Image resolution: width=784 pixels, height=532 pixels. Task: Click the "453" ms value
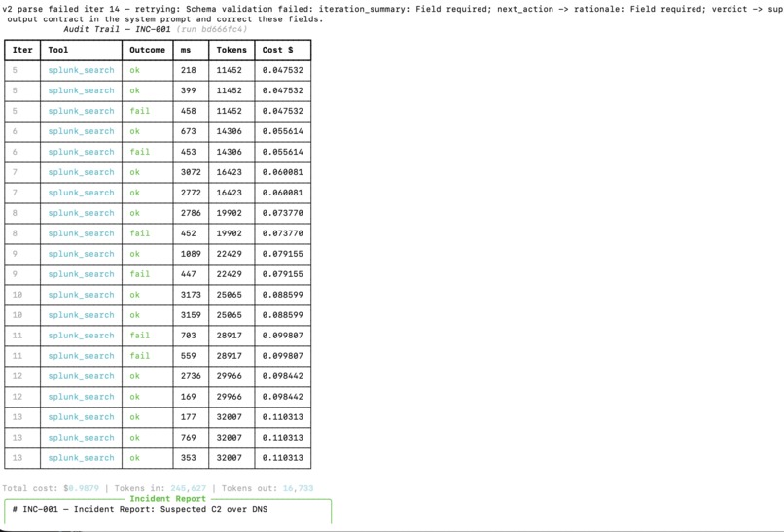tap(188, 152)
